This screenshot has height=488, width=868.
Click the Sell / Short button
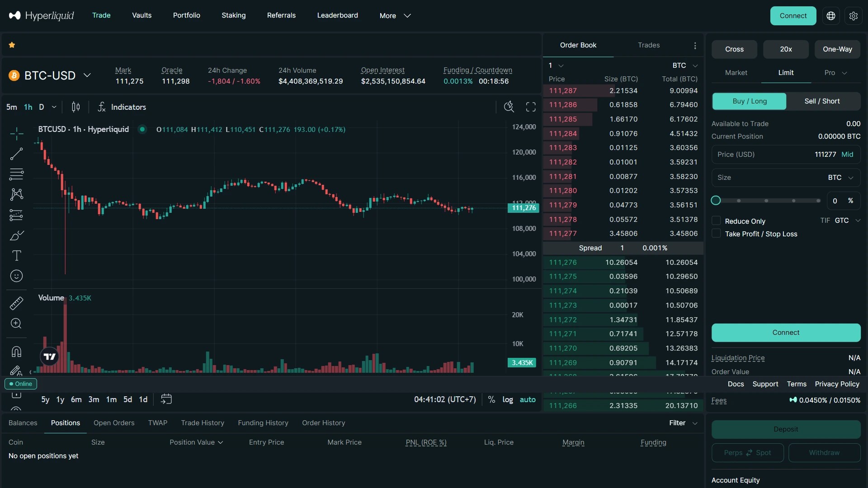click(x=822, y=101)
